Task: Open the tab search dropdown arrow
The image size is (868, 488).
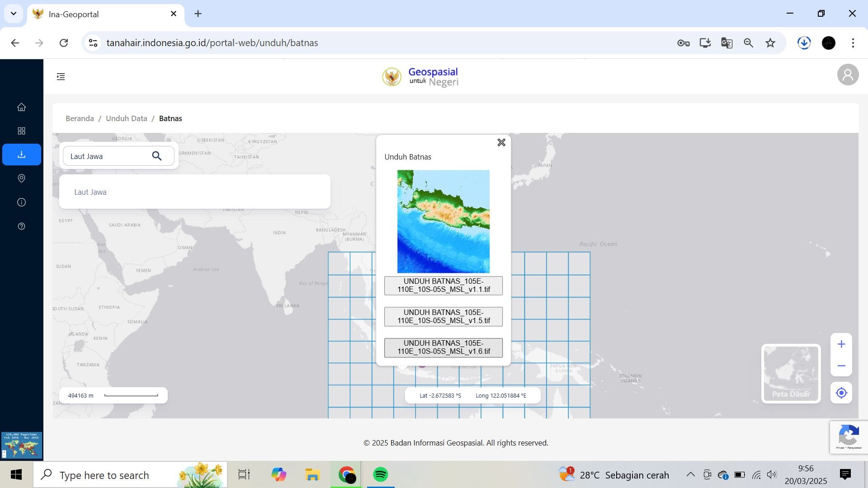Action: pos(14,14)
